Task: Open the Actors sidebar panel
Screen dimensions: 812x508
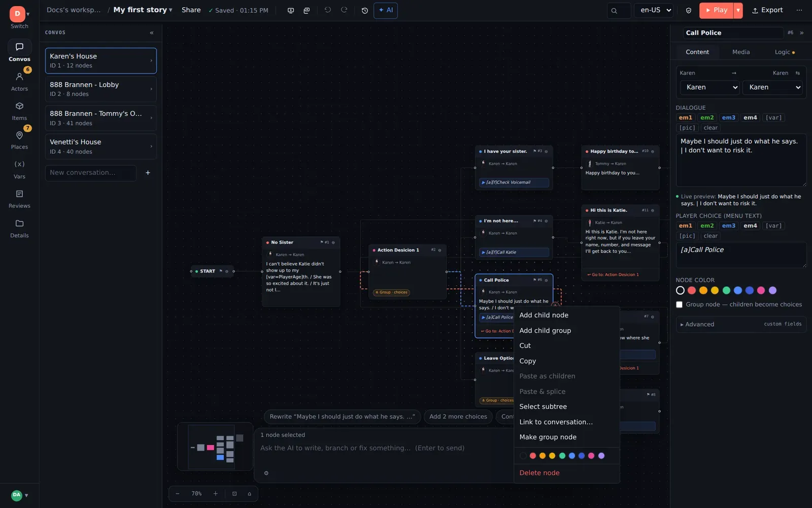Action: pyautogui.click(x=19, y=81)
